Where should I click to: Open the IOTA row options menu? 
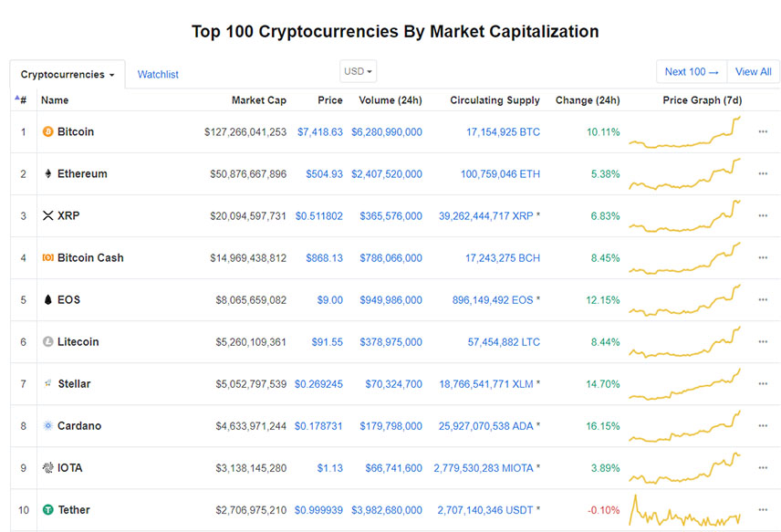pos(763,468)
